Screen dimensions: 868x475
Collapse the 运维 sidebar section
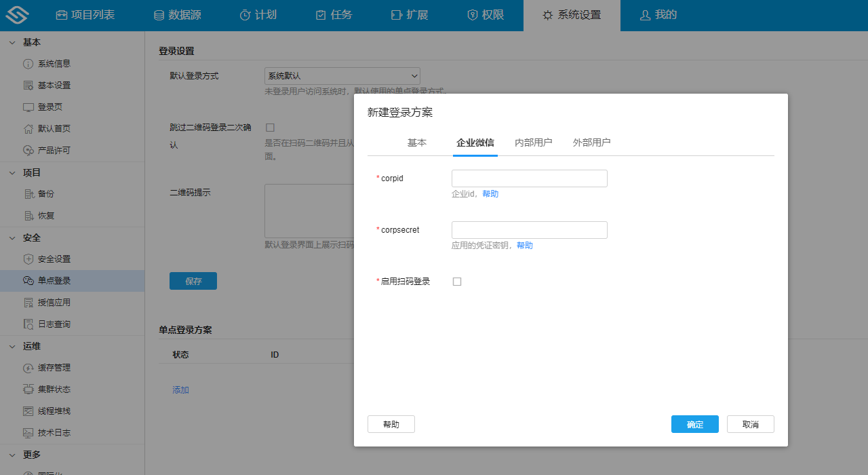pyautogui.click(x=12, y=346)
